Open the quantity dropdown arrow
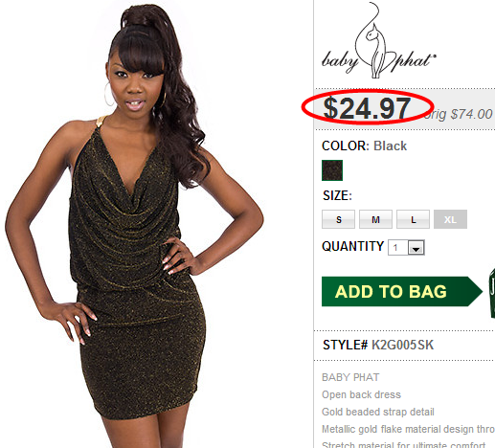Screen dimensions: 495x448 tap(416, 248)
